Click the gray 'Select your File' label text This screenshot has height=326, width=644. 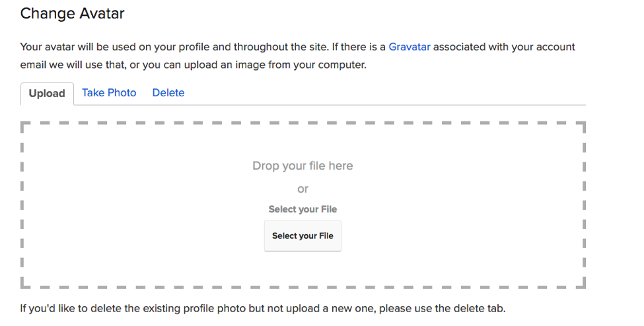tap(303, 209)
